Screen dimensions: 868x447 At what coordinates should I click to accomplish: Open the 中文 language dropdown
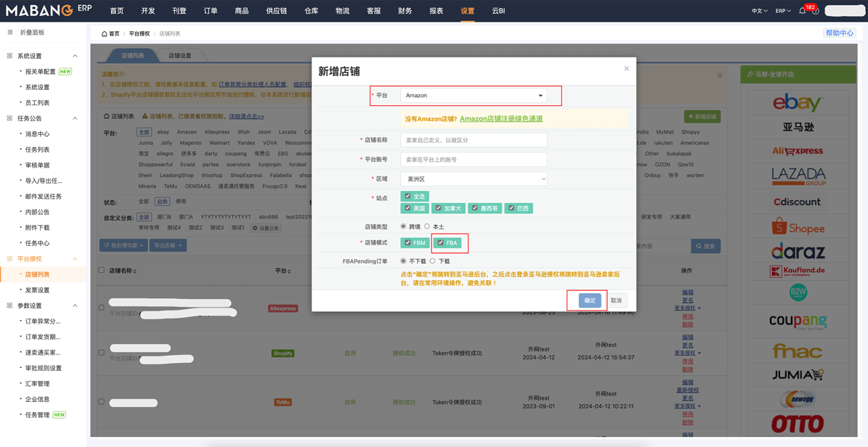[759, 11]
